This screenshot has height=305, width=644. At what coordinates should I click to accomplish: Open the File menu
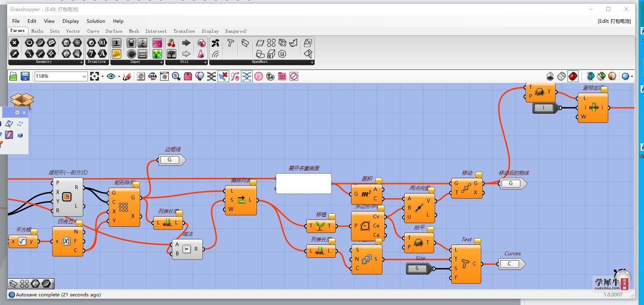point(16,21)
